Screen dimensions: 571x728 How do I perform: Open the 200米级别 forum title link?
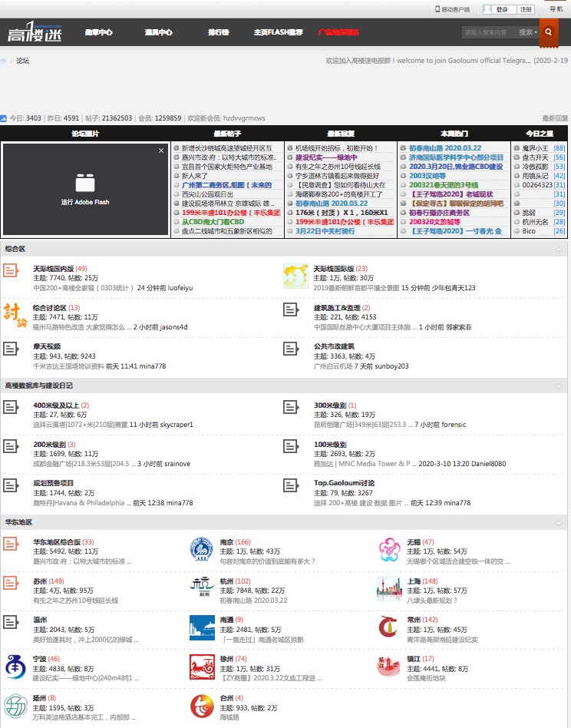[49, 445]
